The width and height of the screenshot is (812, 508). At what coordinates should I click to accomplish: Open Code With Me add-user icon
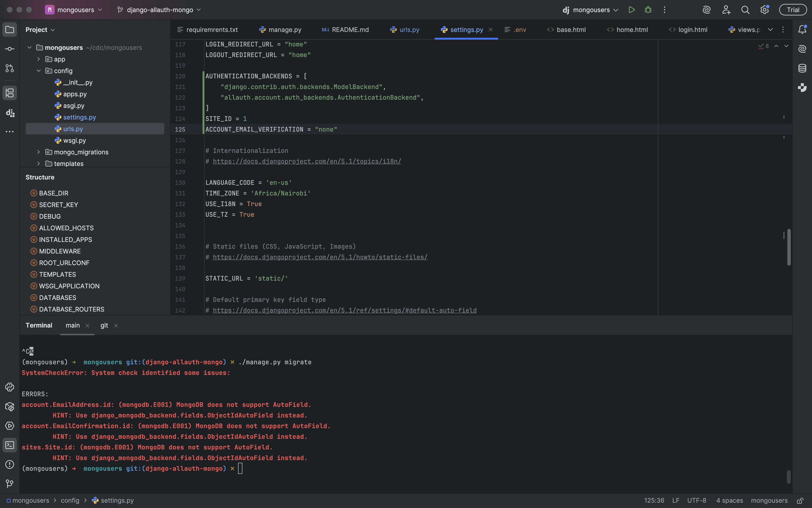726,10
